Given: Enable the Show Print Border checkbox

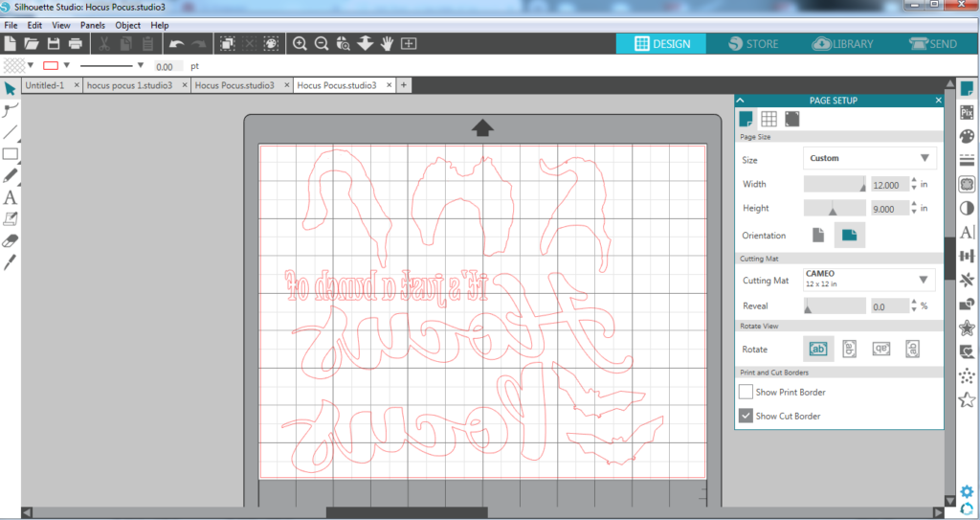Looking at the screenshot, I should coord(746,392).
